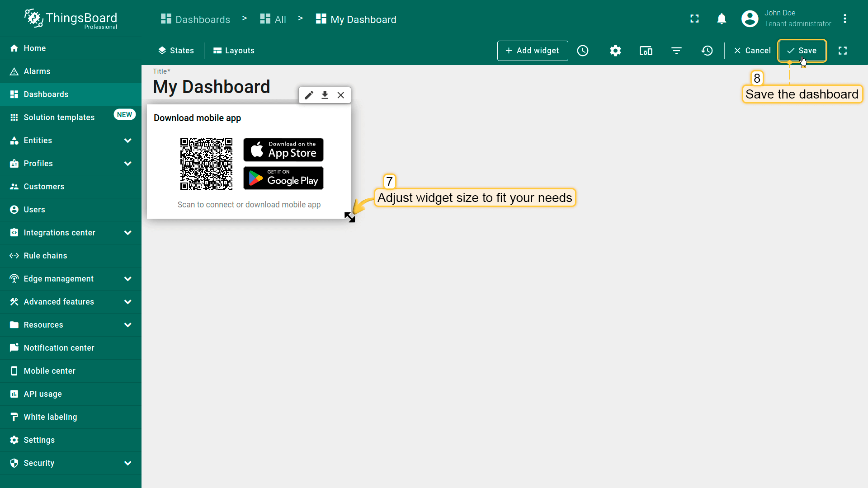The width and height of the screenshot is (868, 488).
Task: Open dashboard settings gear icon
Action: click(x=615, y=51)
